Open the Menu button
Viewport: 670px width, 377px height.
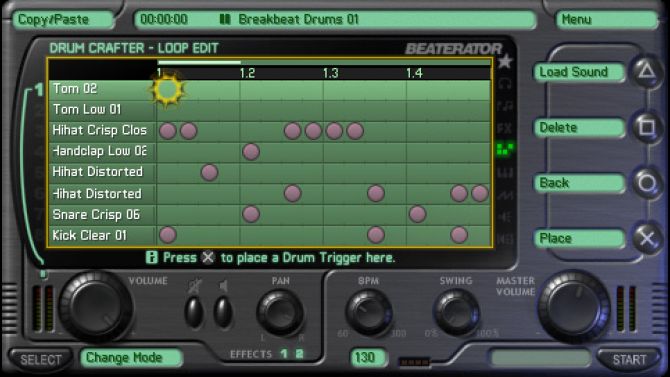pos(606,20)
